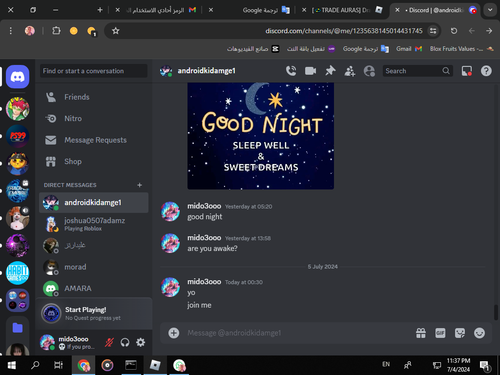Create a new direct message
Viewport: 500px width, 375px height.
point(140,185)
